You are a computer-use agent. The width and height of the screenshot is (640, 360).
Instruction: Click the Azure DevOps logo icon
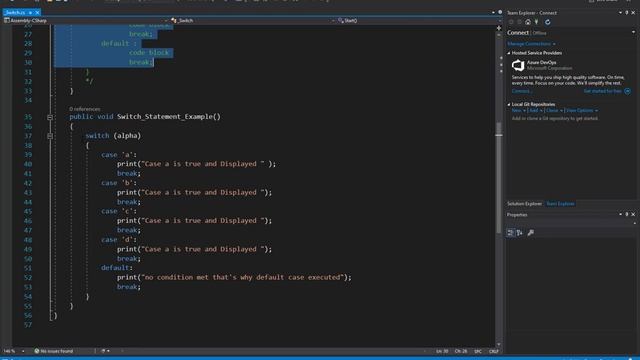click(518, 65)
